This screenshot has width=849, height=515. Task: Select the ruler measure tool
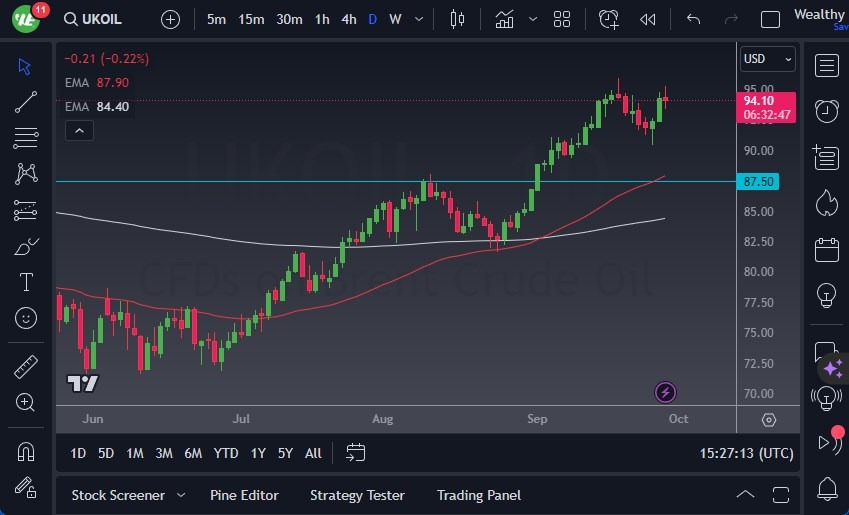pyautogui.click(x=26, y=367)
